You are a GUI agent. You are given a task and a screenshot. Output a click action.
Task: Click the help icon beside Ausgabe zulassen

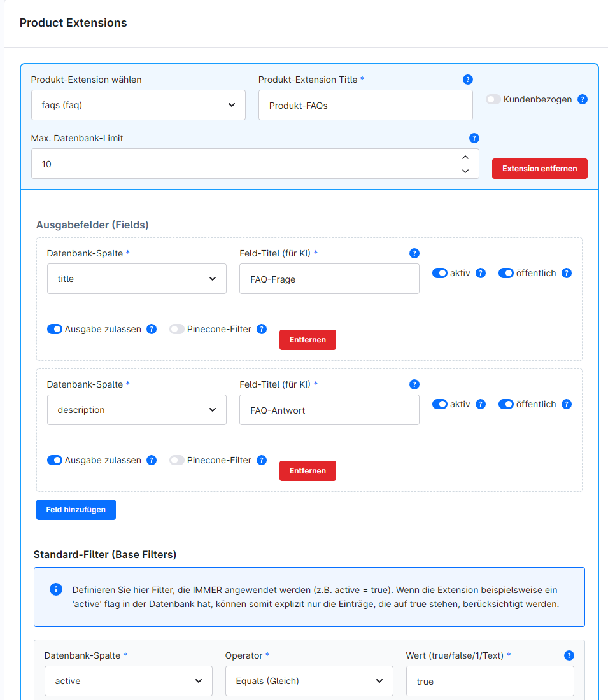(151, 329)
